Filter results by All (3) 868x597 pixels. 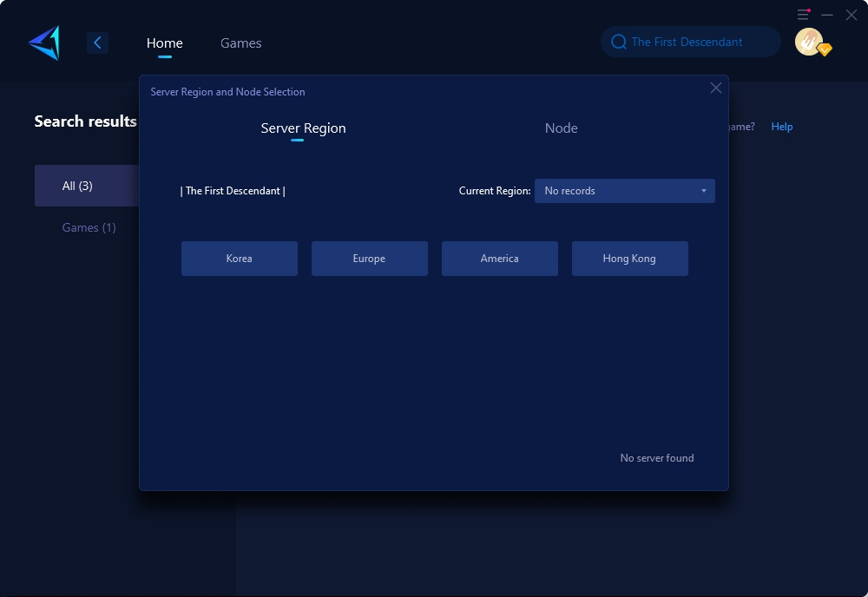pyautogui.click(x=87, y=186)
